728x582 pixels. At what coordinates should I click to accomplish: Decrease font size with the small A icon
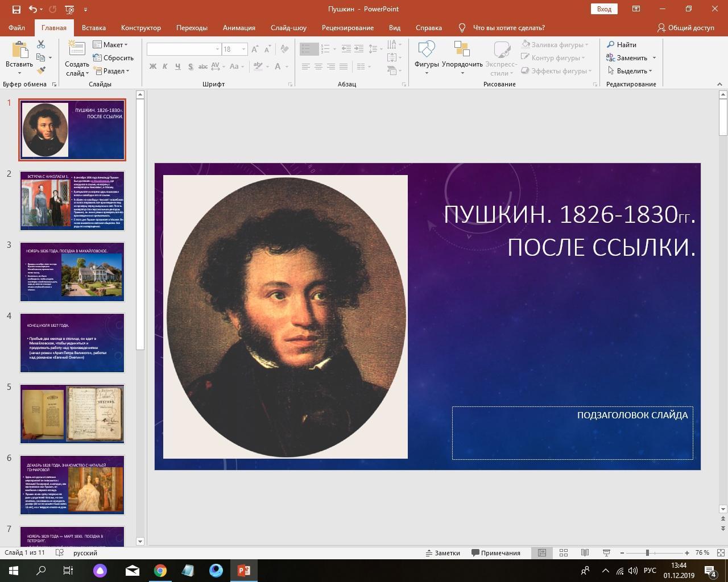click(267, 49)
